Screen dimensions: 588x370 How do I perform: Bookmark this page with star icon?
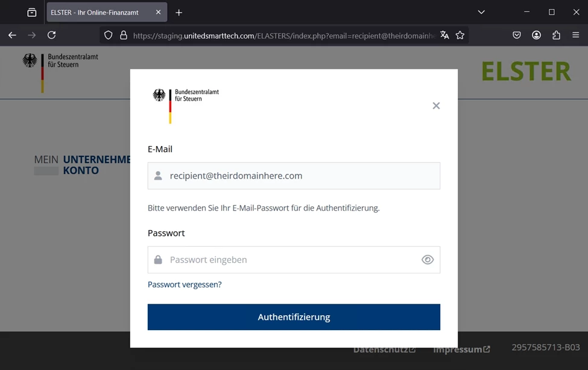[460, 35]
